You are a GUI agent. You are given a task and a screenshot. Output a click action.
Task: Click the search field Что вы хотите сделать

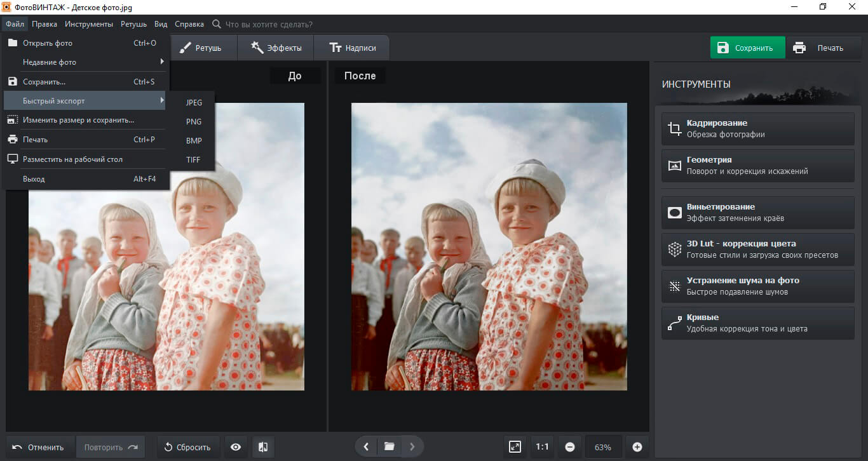(x=269, y=24)
